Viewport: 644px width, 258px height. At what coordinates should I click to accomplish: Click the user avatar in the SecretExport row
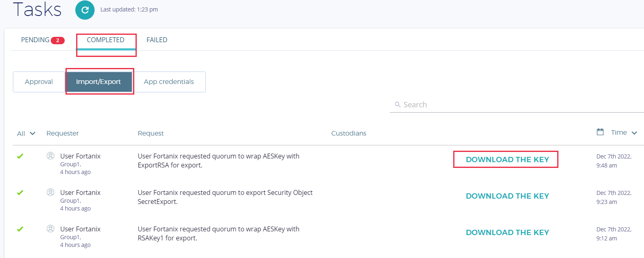pyautogui.click(x=50, y=192)
